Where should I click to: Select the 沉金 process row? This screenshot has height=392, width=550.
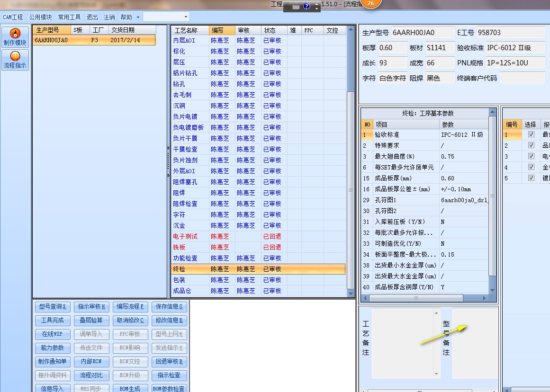259,225
